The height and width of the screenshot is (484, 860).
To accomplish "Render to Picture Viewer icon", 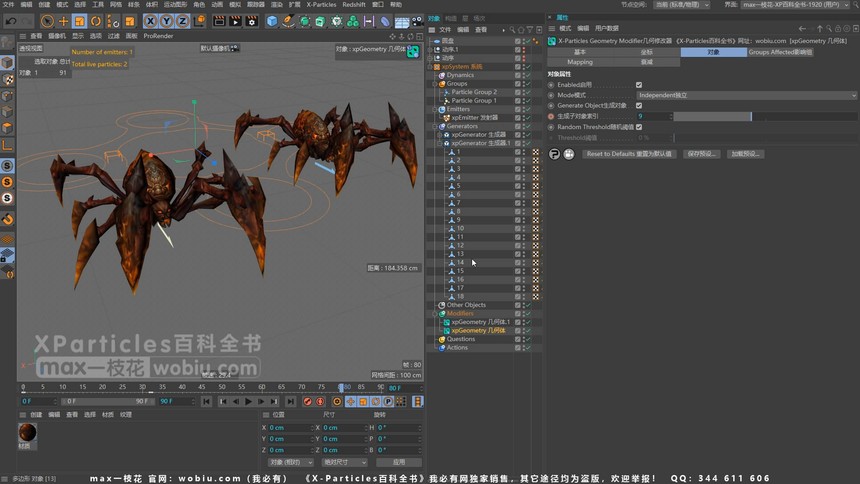I will pyautogui.click(x=235, y=21).
